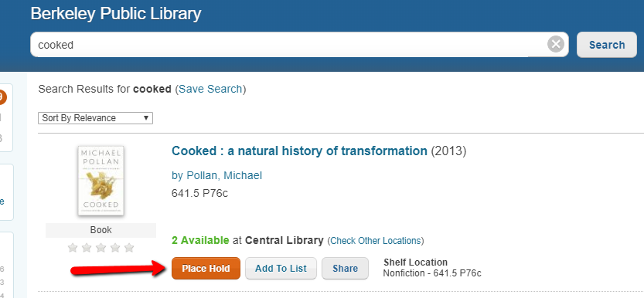The image size is (644, 298).
Task: Rate the book two stars
Action: 87,248
